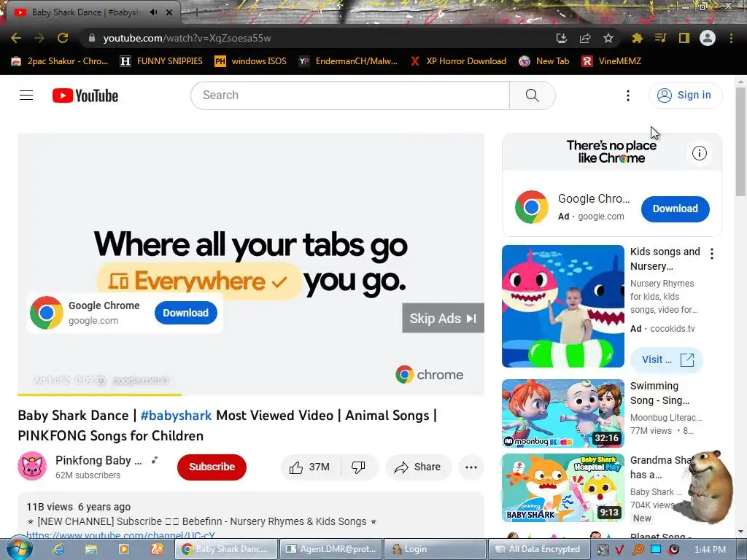
Task: Open the 2pac Shakur bookmark
Action: [60, 61]
